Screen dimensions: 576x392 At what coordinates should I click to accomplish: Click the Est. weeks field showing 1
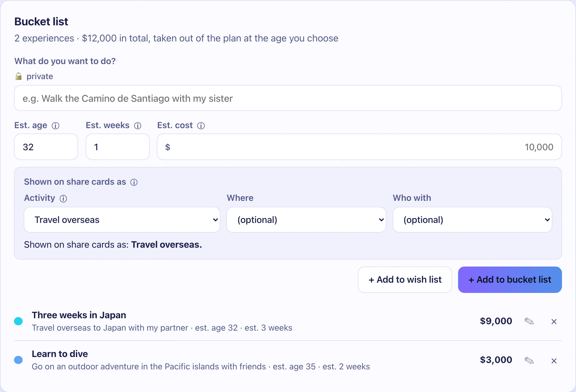[x=118, y=147]
